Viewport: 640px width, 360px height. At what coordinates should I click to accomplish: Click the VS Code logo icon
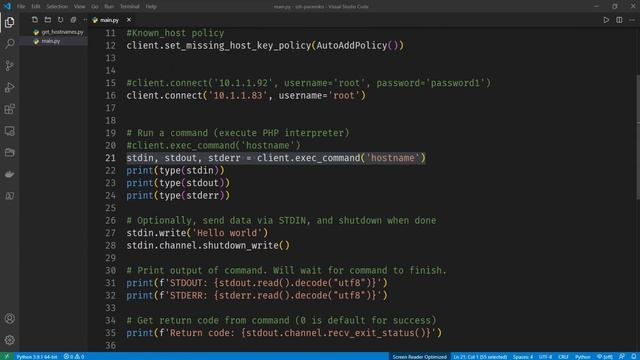7,6
